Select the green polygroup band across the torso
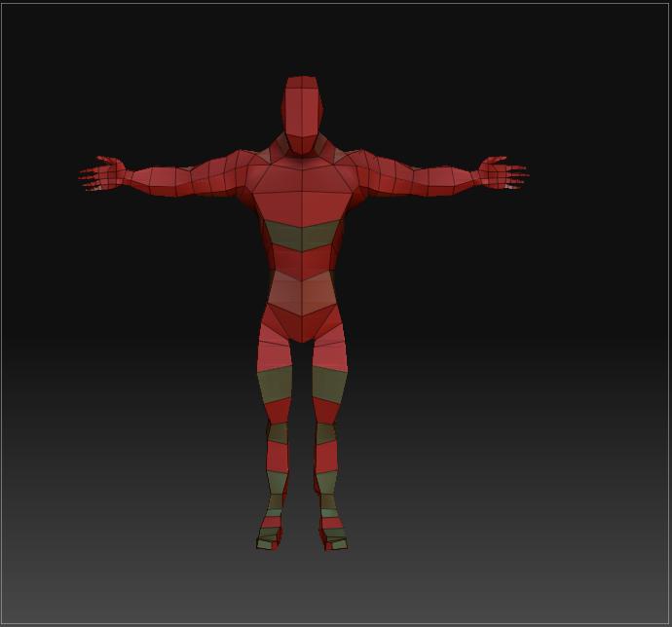 302,236
